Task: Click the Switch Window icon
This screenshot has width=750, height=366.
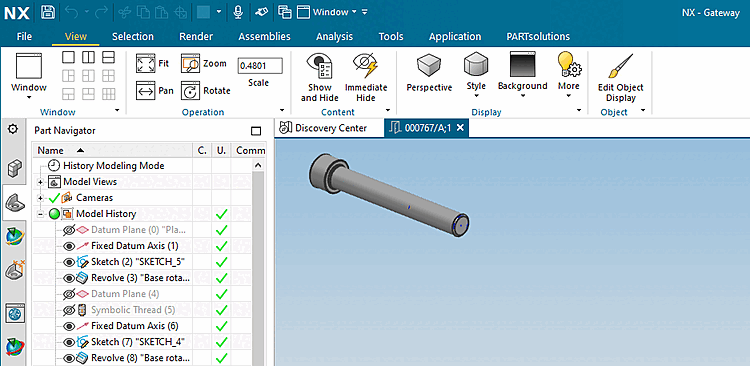Action: pyautogui.click(x=285, y=12)
